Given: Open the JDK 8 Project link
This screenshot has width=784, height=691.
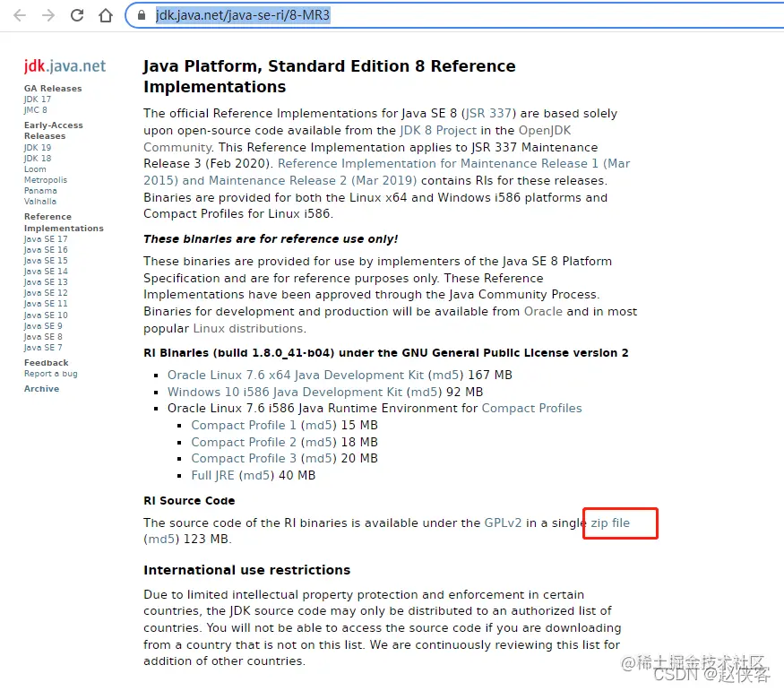Looking at the screenshot, I should tap(438, 131).
